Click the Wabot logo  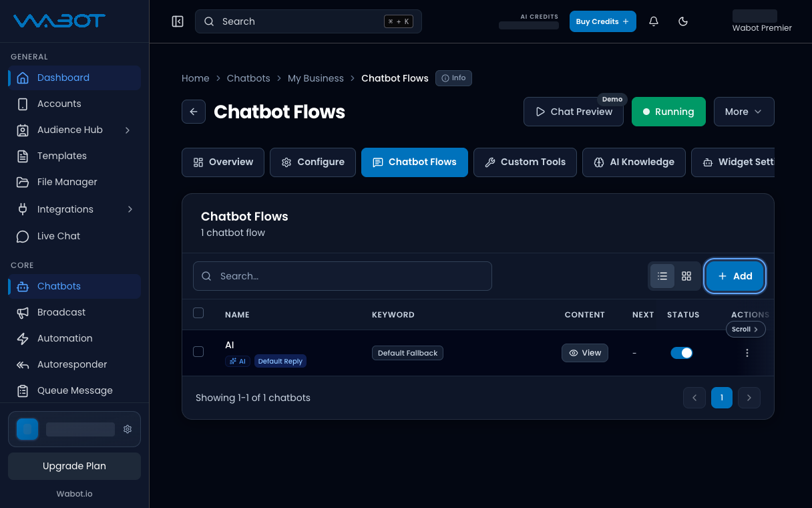coord(59,21)
